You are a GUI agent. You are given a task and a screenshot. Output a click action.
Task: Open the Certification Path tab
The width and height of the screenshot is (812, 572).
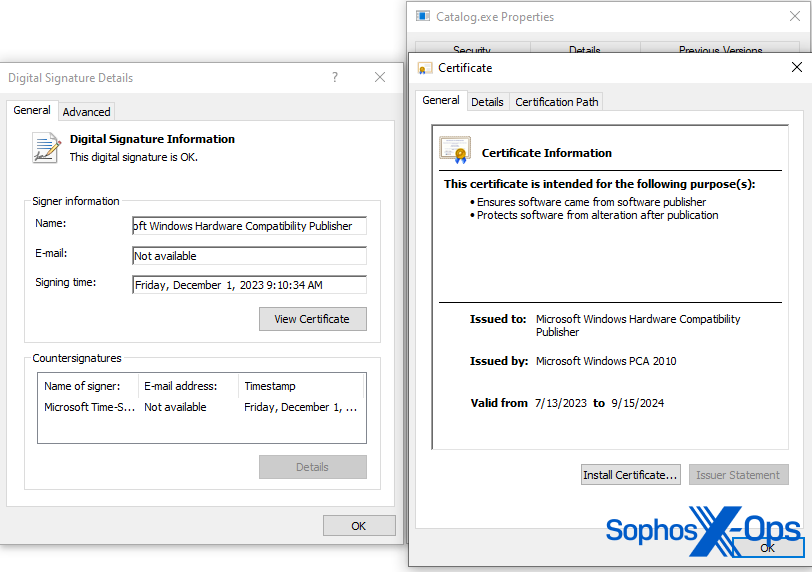pyautogui.click(x=557, y=102)
